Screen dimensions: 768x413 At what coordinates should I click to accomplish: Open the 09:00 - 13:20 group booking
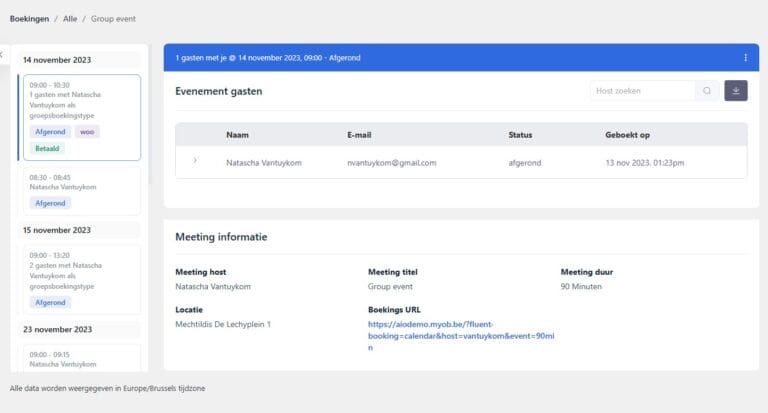point(80,268)
